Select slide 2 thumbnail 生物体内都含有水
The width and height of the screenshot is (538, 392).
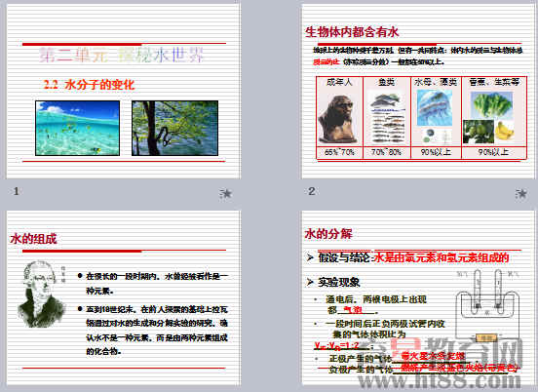point(418,91)
